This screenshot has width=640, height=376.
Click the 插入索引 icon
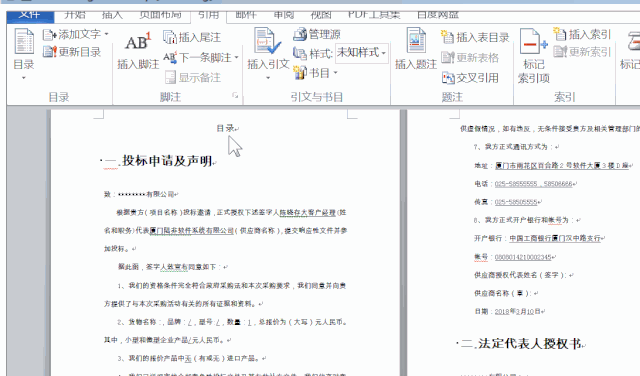(x=560, y=34)
